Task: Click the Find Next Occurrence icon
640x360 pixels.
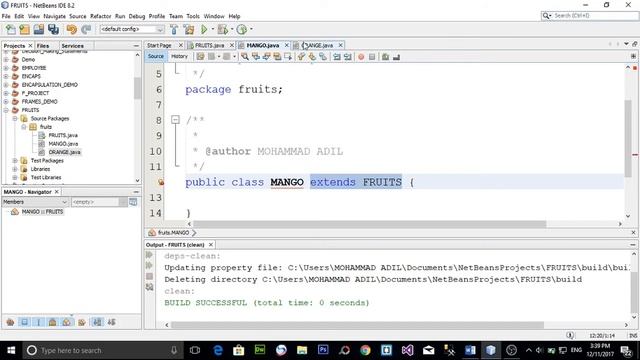Action: 267,57
